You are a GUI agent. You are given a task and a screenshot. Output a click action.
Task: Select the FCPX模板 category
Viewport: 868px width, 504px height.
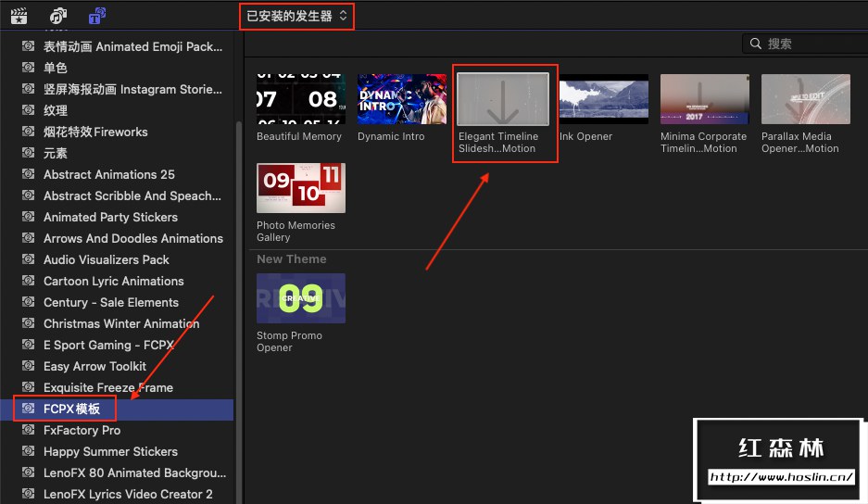tap(117, 409)
